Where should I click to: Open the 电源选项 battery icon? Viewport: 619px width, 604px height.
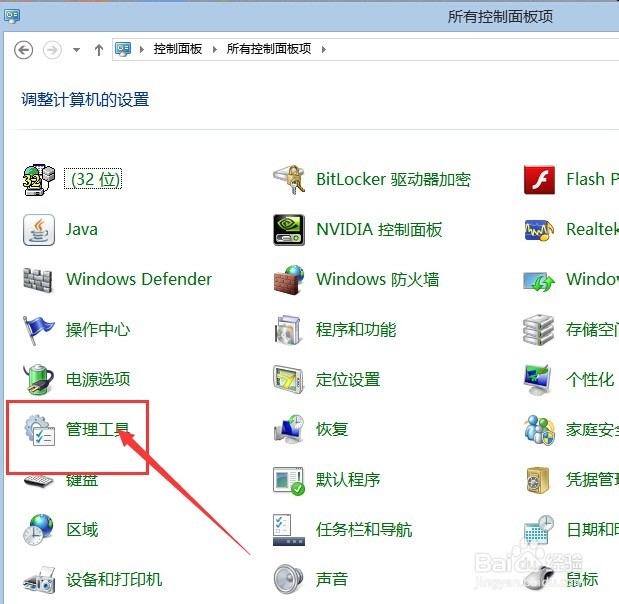39,380
